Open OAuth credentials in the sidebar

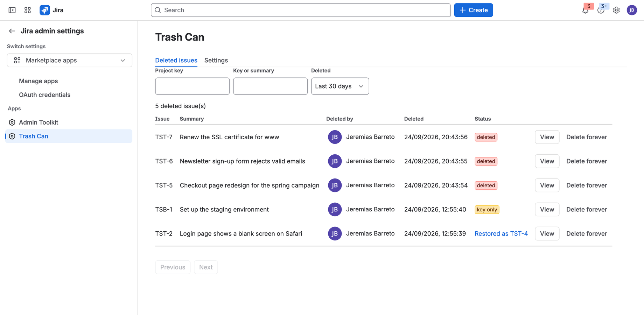pos(44,95)
